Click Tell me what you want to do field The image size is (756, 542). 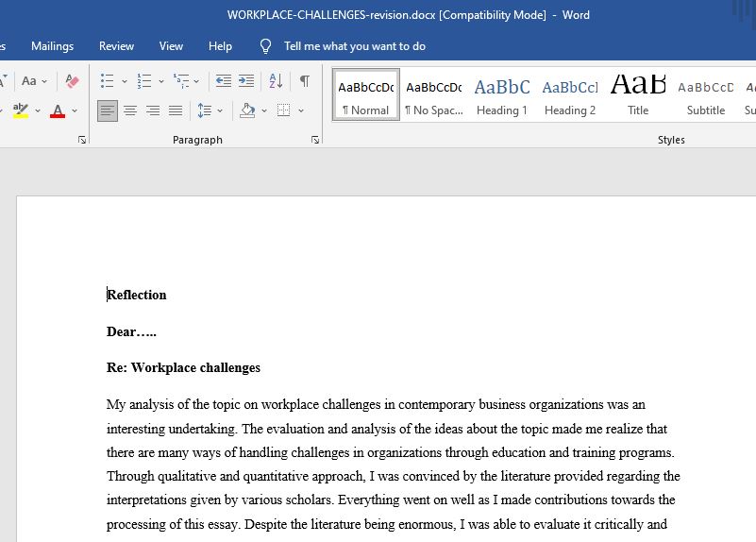[x=354, y=46]
